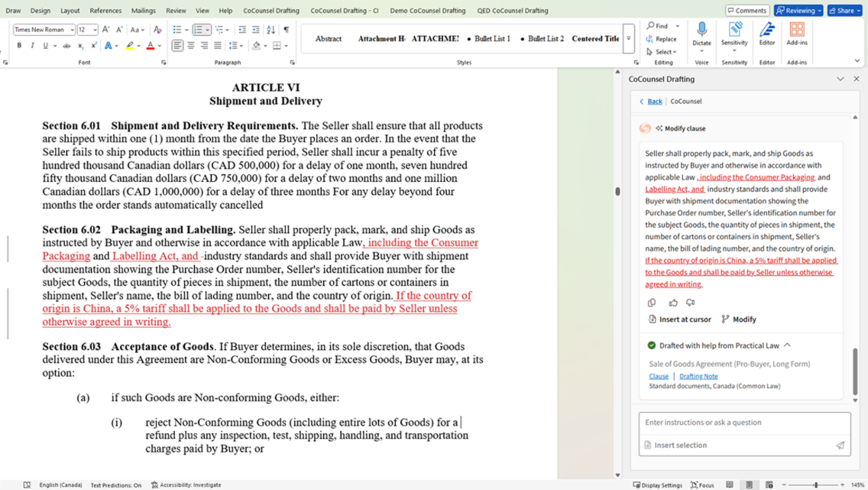868x490 pixels.
Task: Open the Editor tool
Action: (767, 33)
